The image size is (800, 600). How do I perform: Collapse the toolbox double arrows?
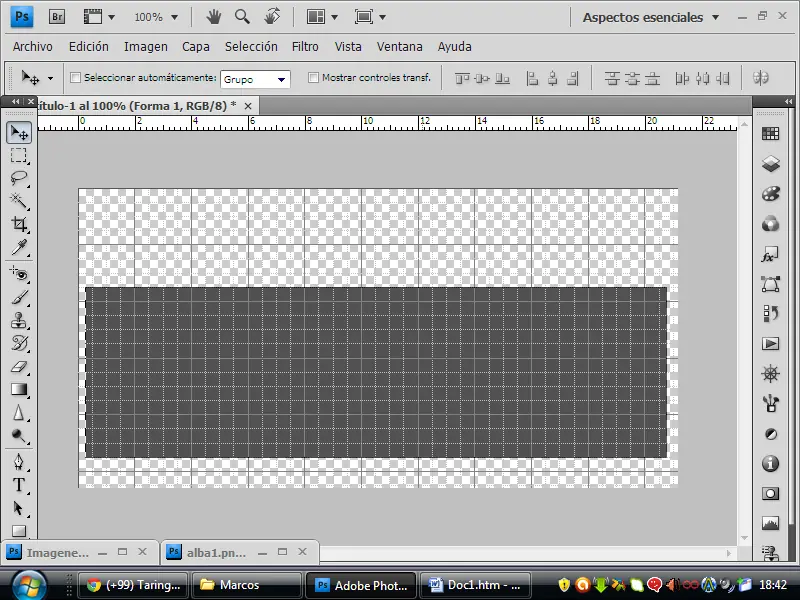click(x=15, y=102)
